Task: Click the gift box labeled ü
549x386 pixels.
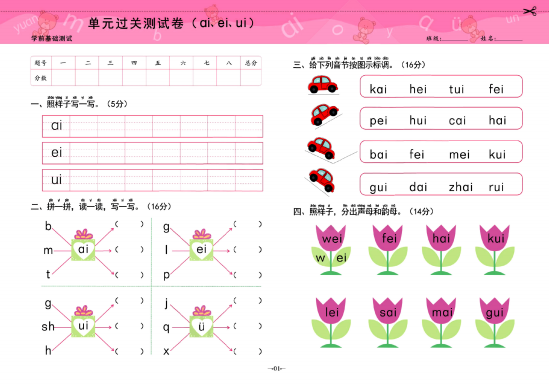Action: click(x=202, y=322)
